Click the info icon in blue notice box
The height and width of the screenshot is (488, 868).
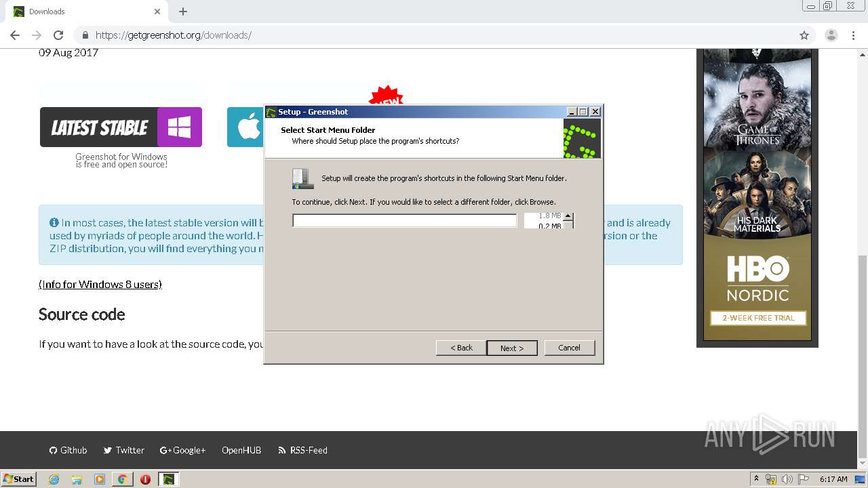coord(54,222)
